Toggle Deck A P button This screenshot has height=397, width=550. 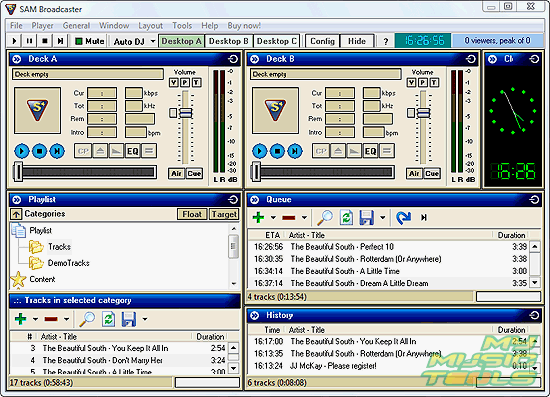click(x=185, y=82)
